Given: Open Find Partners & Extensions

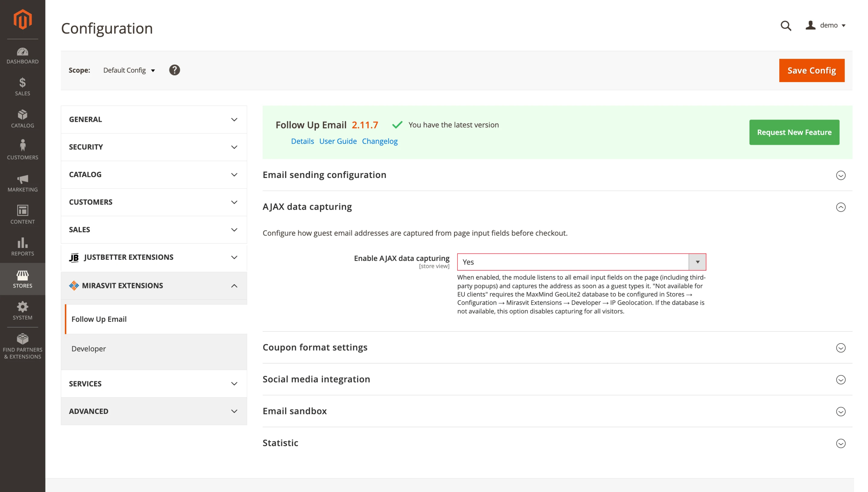Looking at the screenshot, I should point(23,346).
